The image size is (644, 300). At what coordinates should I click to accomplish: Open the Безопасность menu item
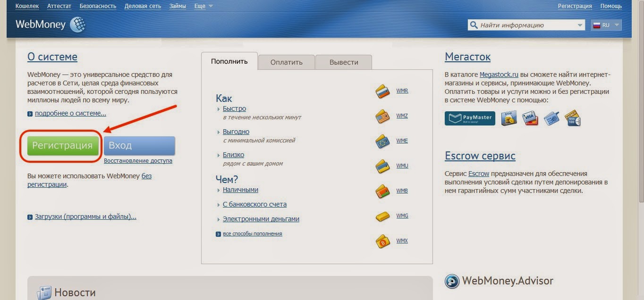point(98,6)
